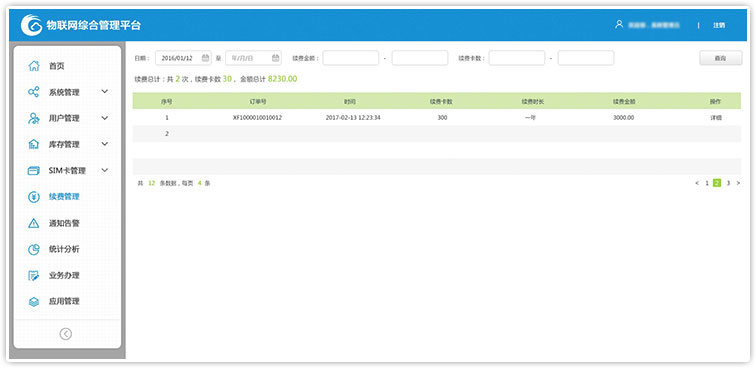Focus the maximum 续费金额 input
Image resolution: width=756 pixels, height=368 pixels.
[x=420, y=58]
